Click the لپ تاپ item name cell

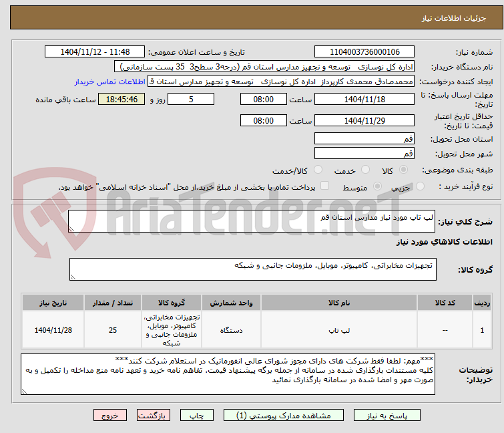point(339,329)
